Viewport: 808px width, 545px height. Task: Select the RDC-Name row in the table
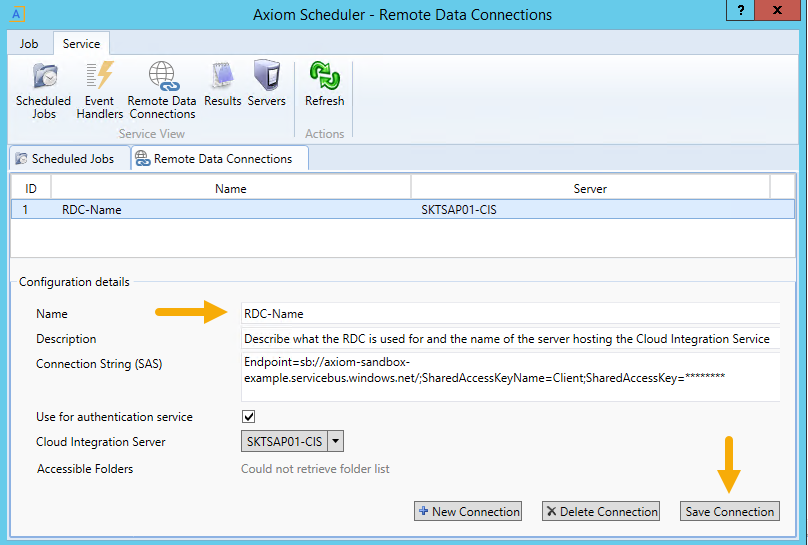[402, 210]
